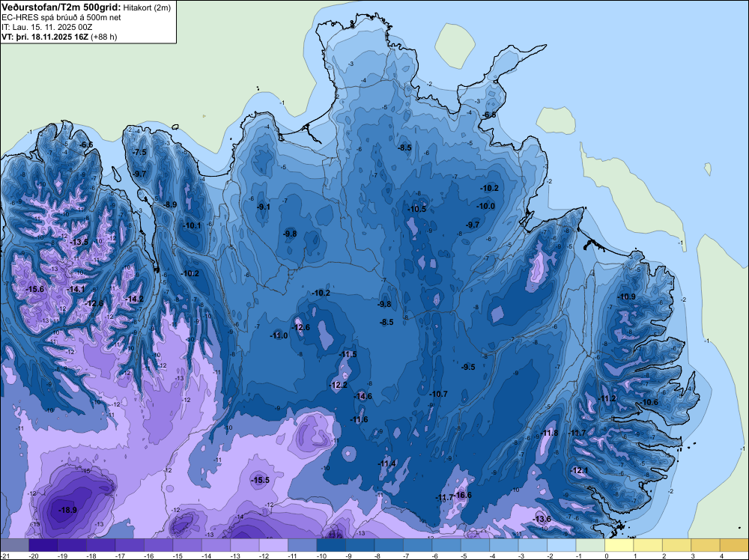Click the -15.6 temperature value on the map

pyautogui.click(x=34, y=289)
